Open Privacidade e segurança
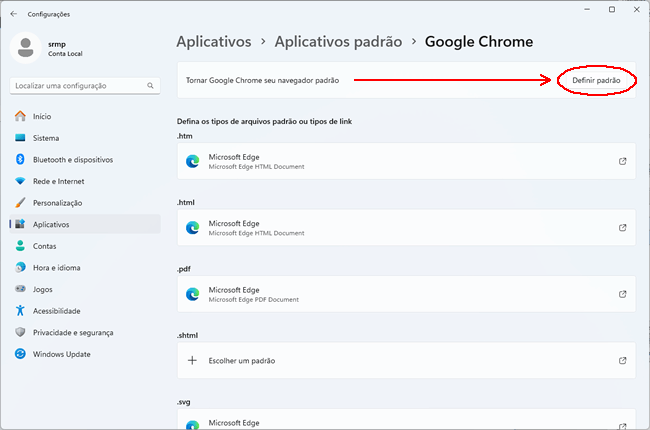This screenshot has width=650, height=430. click(85, 332)
